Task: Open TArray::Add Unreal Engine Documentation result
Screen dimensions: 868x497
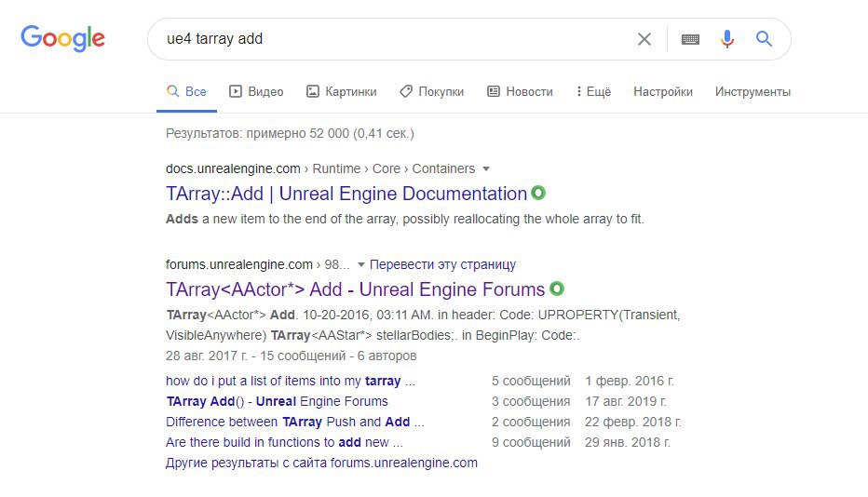Action: tap(346, 194)
